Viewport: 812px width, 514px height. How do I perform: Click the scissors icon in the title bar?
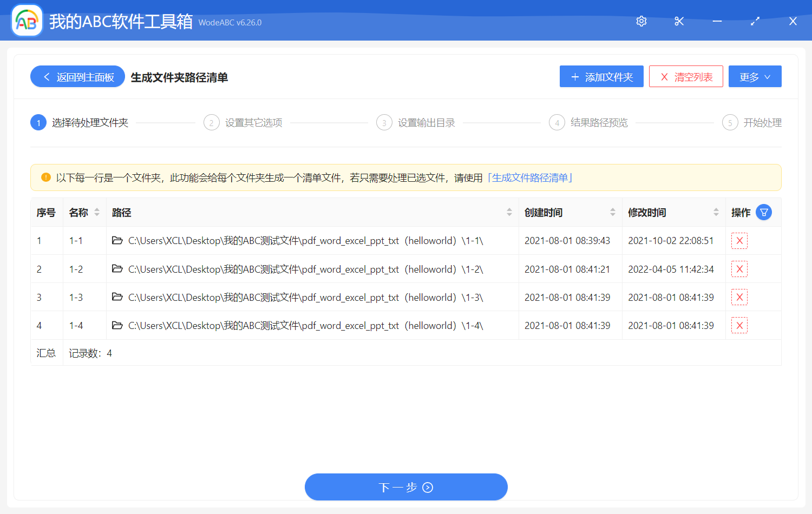tap(679, 21)
